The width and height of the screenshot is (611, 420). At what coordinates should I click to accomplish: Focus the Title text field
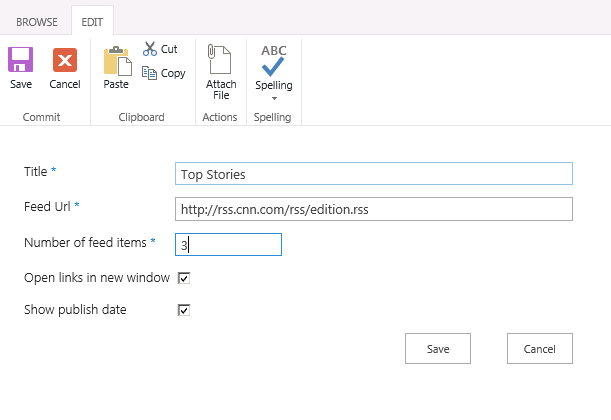coord(374,174)
